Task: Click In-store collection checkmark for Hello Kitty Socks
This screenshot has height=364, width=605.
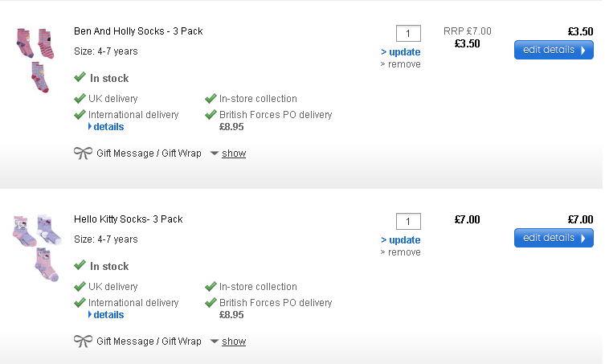Action: coord(211,287)
